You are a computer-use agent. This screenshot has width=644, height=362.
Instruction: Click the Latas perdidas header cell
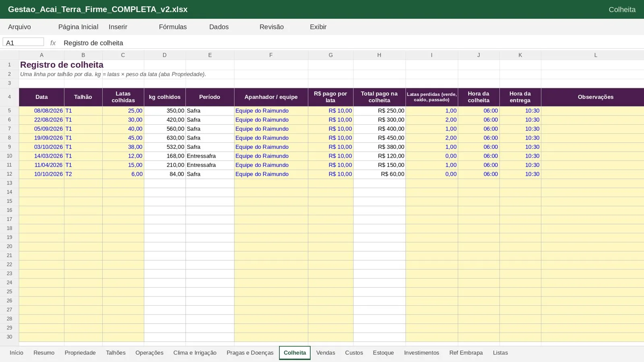point(431,97)
